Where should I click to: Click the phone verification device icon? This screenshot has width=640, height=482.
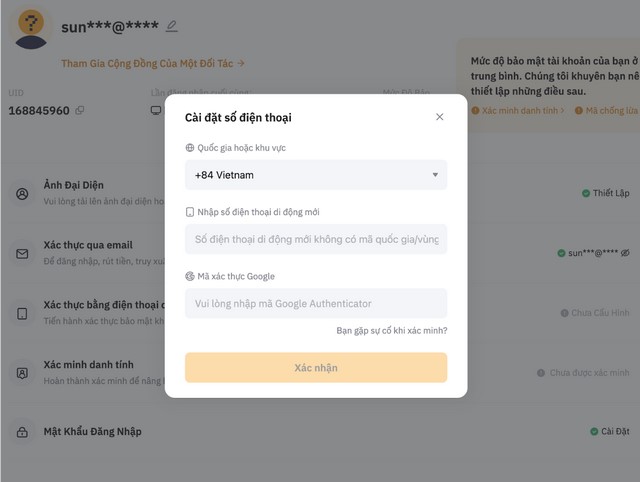(x=22, y=313)
